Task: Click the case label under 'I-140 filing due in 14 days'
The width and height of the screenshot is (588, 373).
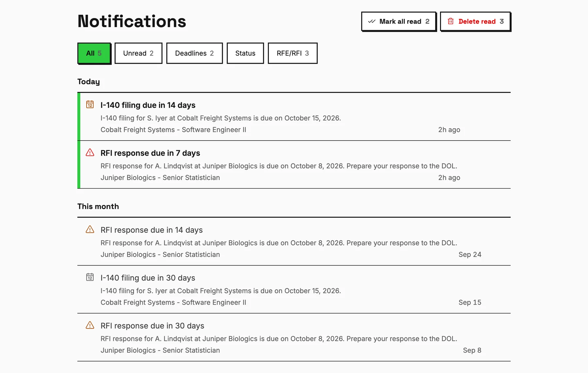Action: 173,130
